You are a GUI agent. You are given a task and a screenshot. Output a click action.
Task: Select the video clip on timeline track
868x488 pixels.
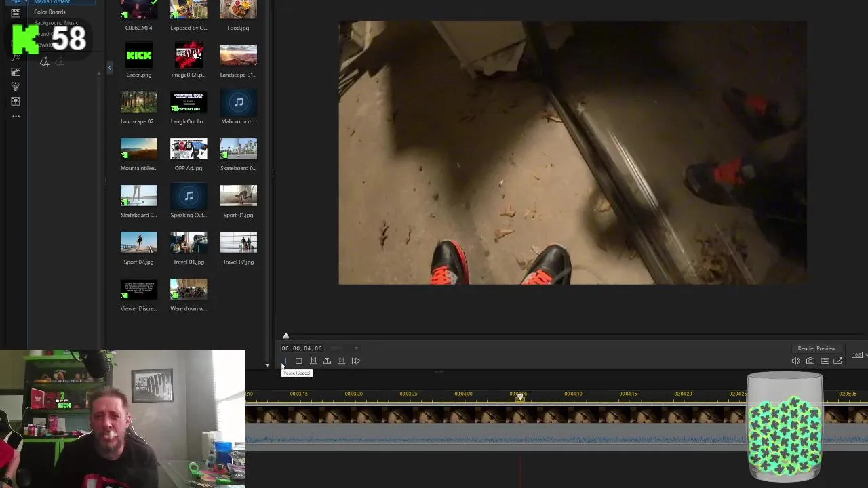tap(495, 413)
